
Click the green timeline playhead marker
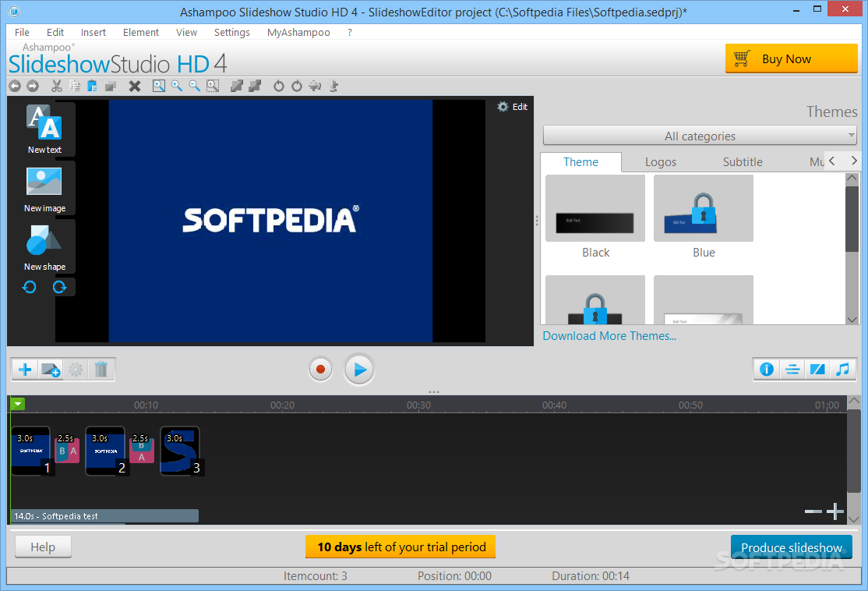pos(18,404)
